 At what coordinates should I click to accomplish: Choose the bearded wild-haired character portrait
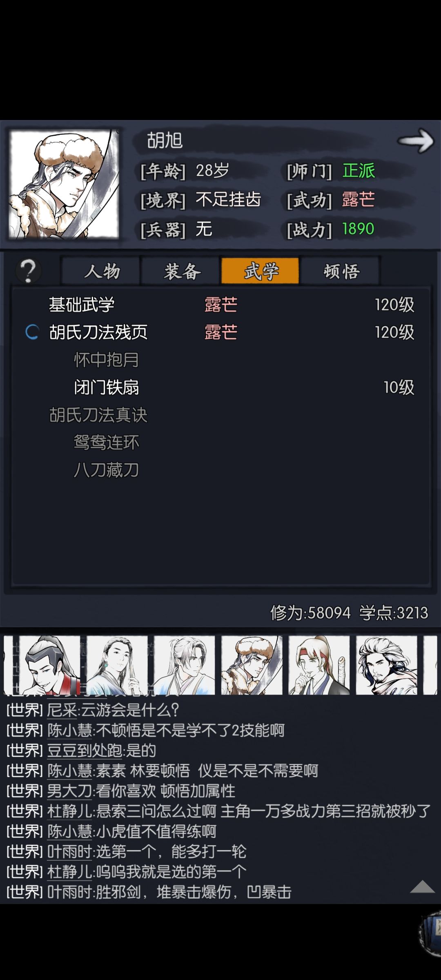(x=386, y=665)
